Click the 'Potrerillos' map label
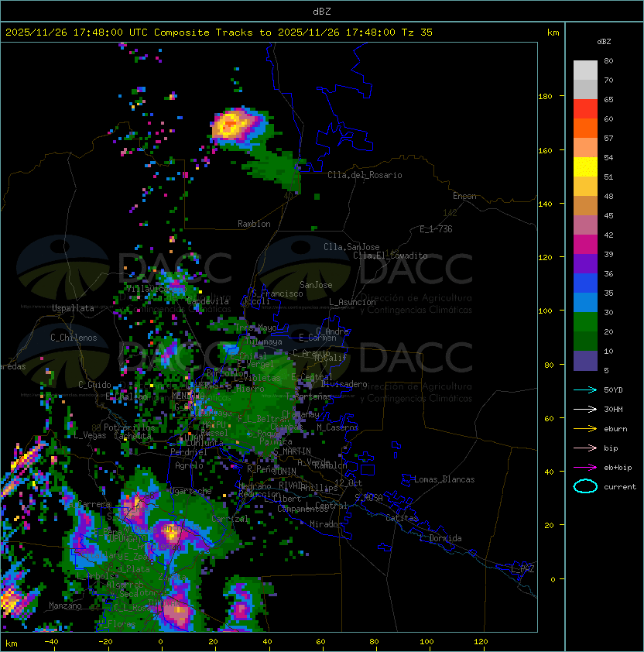 point(129,427)
